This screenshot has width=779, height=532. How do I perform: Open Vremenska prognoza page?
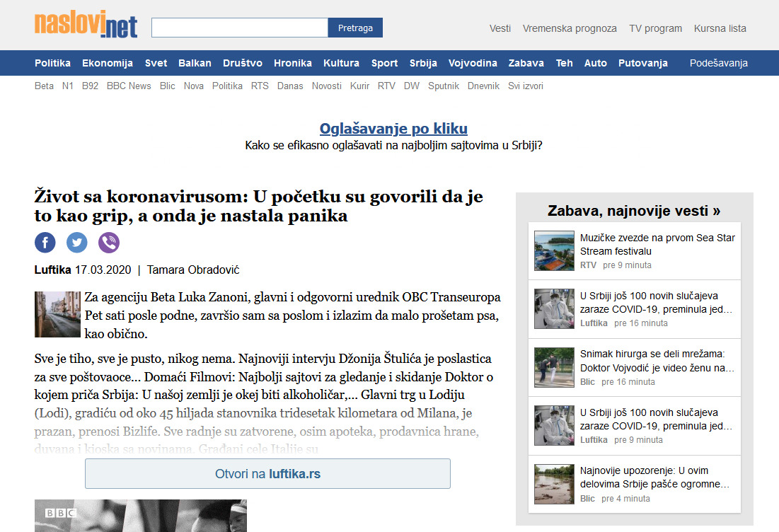(570, 28)
